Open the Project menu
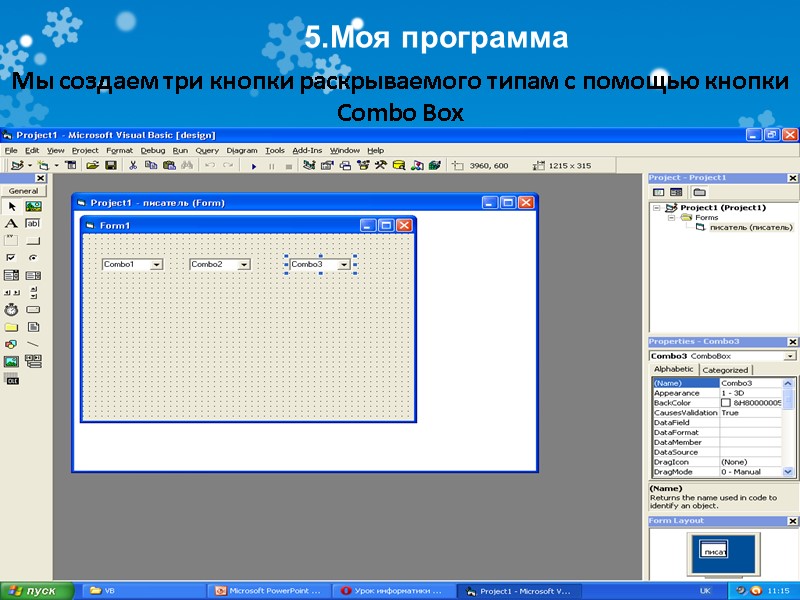 85,151
